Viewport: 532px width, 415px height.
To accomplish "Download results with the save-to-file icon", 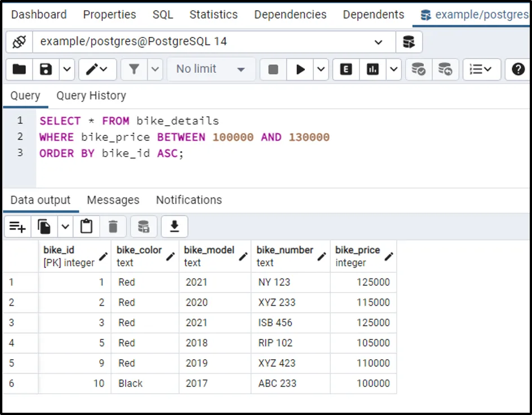I will [174, 227].
